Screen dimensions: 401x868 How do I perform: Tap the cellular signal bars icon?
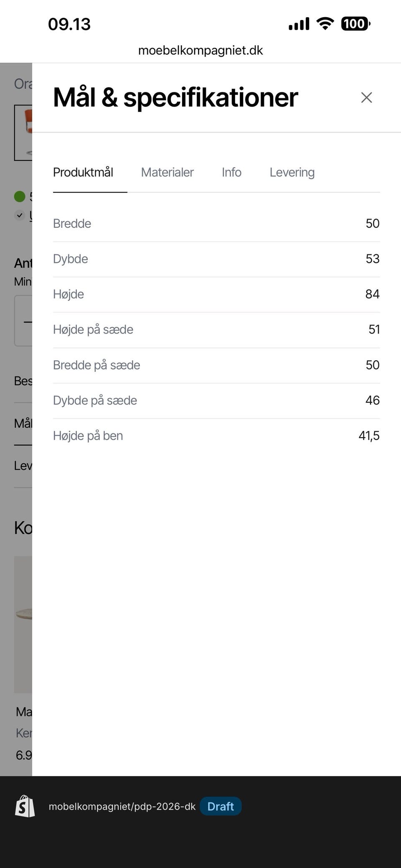coord(299,24)
